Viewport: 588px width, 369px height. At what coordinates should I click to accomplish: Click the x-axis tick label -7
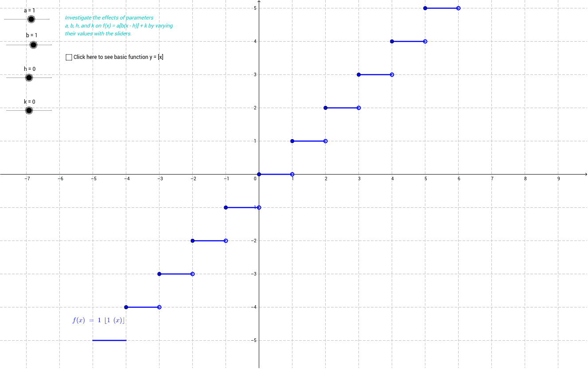coord(27,179)
